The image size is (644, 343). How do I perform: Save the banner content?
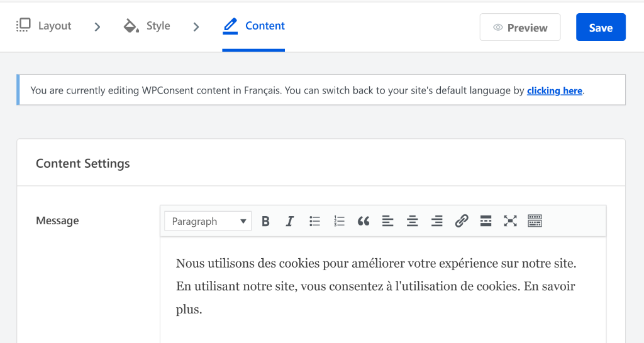601,28
